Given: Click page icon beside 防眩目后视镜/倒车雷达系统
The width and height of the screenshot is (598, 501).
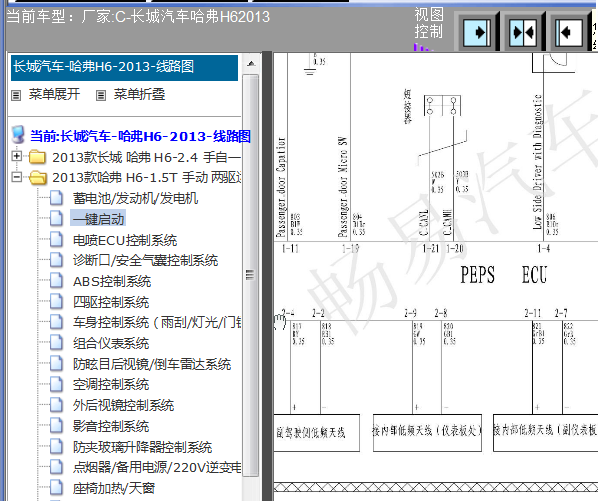Looking at the screenshot, I should click(56, 363).
